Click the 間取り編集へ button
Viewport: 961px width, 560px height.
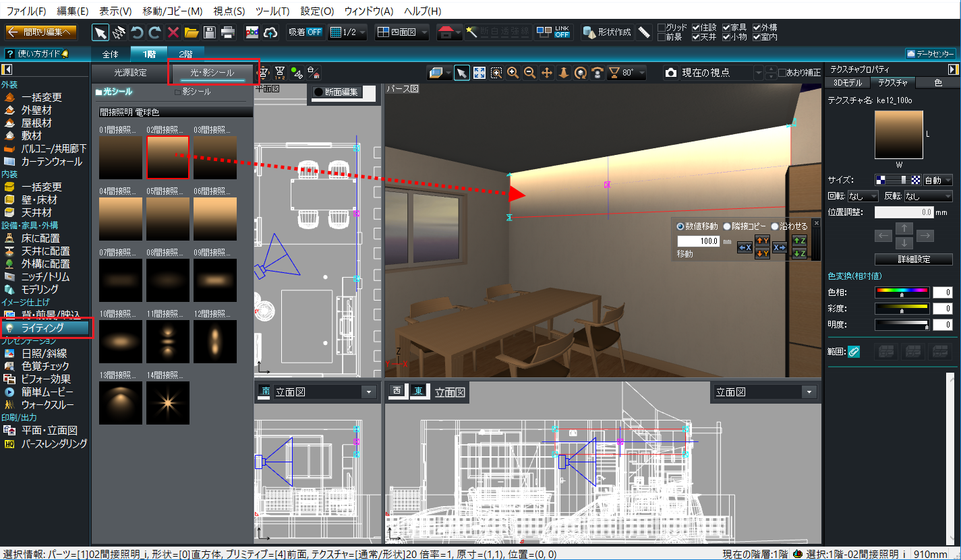42,32
